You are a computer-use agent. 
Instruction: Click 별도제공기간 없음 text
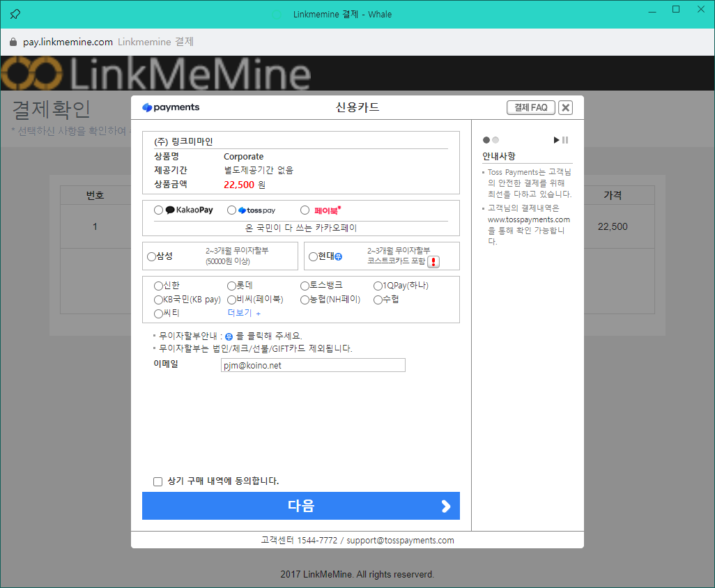(259, 171)
